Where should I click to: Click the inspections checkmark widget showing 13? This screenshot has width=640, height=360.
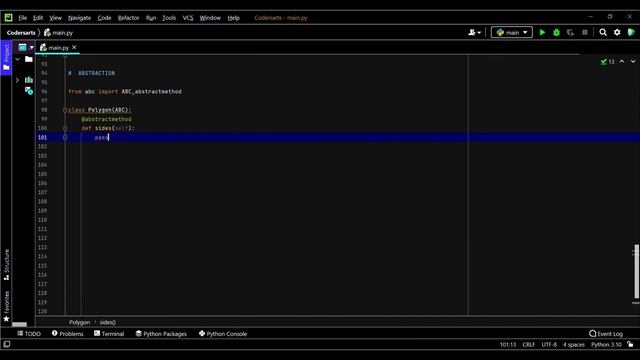click(x=607, y=62)
